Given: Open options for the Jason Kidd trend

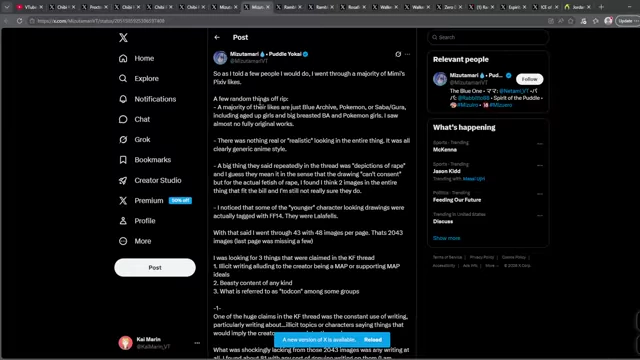Looking at the screenshot, I should [x=540, y=165].
